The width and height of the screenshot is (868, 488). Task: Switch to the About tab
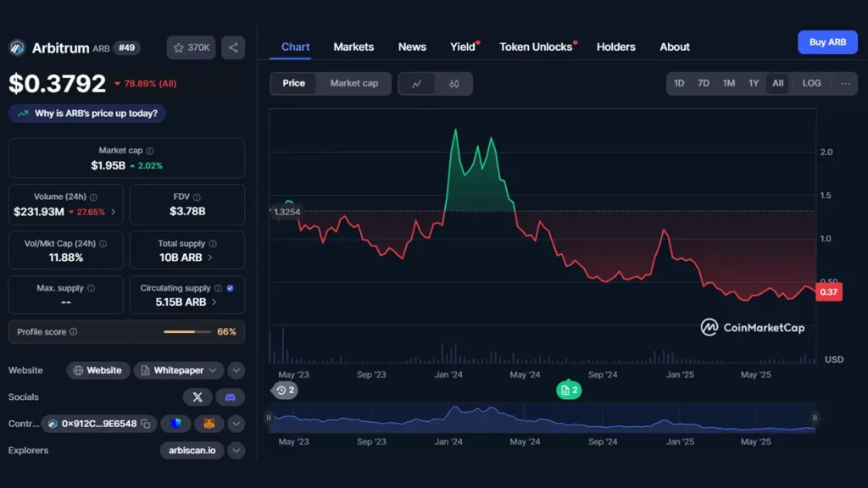tap(675, 47)
